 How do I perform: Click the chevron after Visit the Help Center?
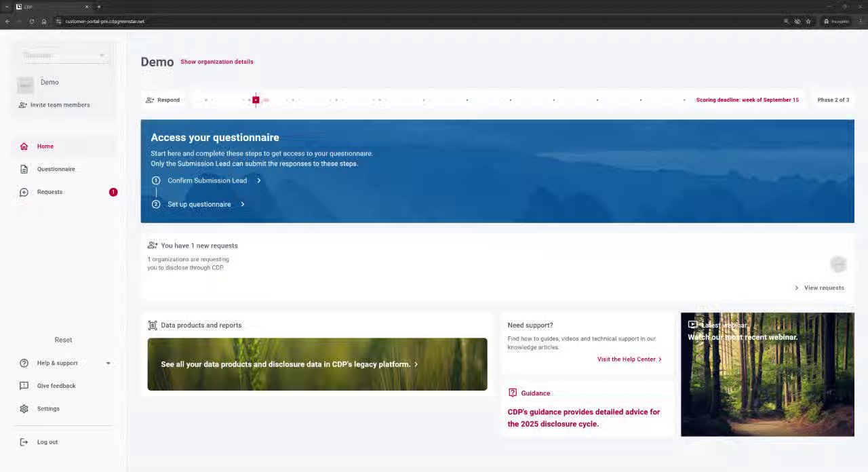[x=660, y=359]
